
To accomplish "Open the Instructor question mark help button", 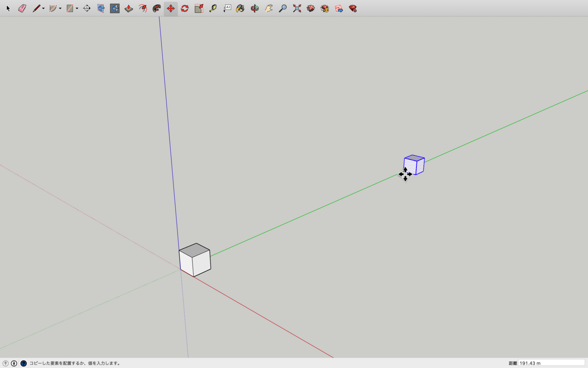I will pos(23,363).
